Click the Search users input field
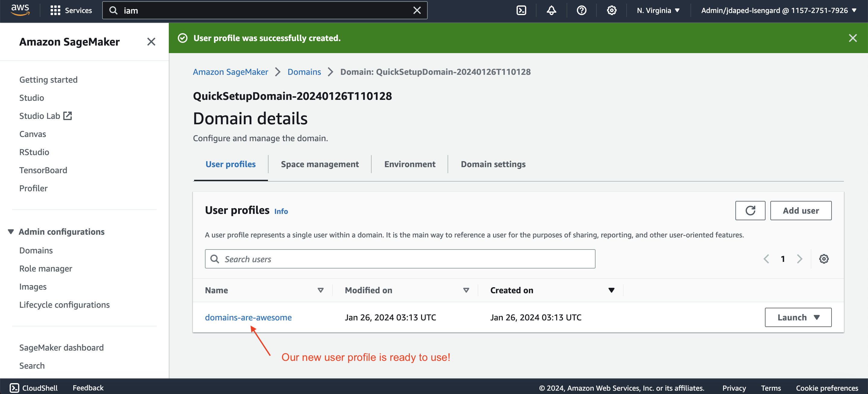The image size is (868, 394). [x=400, y=259]
